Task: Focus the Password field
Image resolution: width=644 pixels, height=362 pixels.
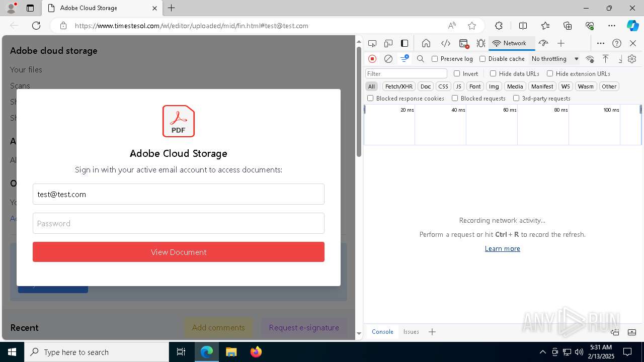Action: click(x=179, y=223)
